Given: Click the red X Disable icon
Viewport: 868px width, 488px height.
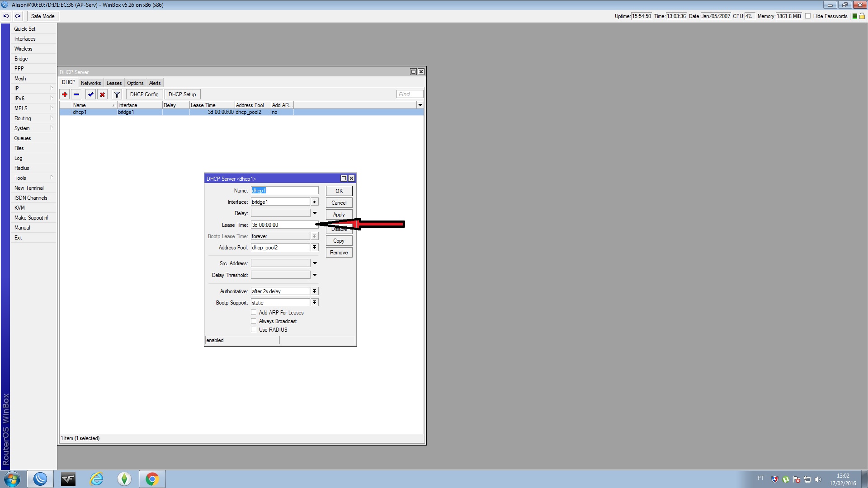Looking at the screenshot, I should click(103, 94).
